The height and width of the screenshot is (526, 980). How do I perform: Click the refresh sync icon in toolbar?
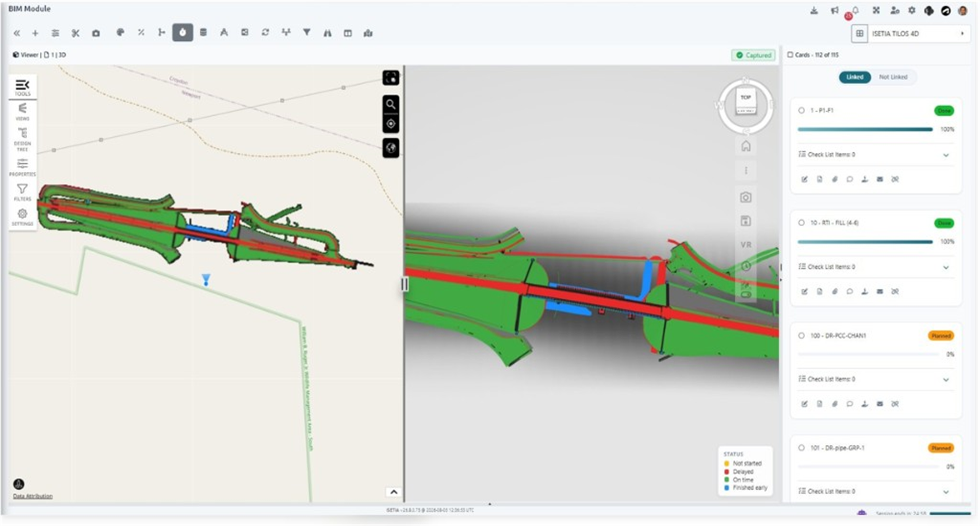[265, 33]
